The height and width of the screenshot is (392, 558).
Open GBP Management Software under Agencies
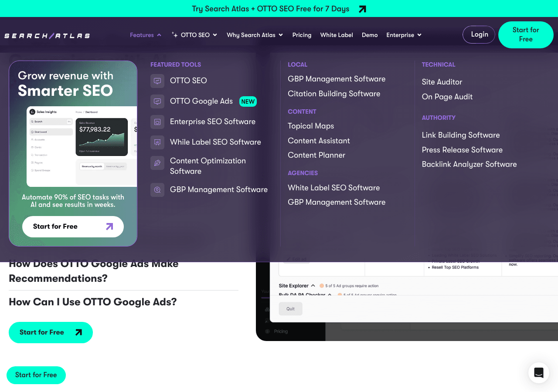(337, 202)
